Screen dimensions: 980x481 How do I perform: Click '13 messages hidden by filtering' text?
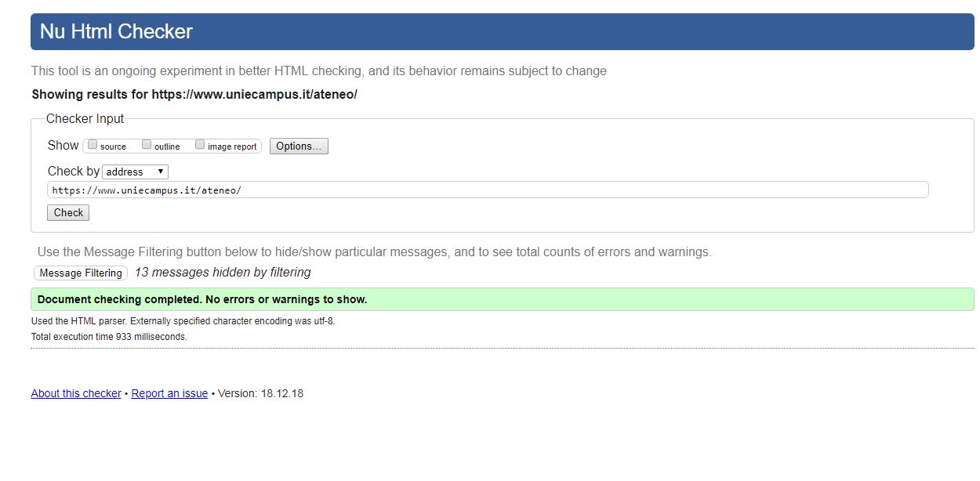tap(223, 273)
